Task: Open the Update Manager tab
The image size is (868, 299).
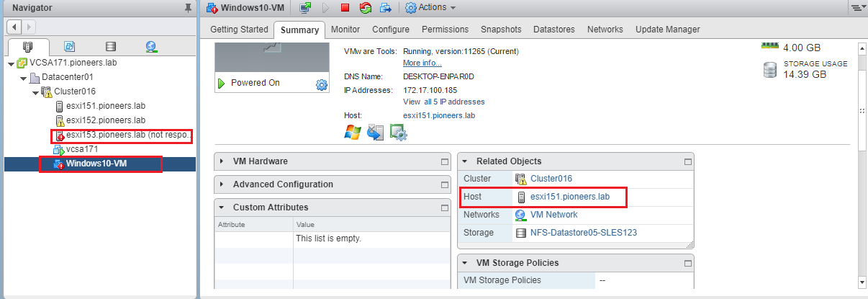Action: tap(667, 30)
